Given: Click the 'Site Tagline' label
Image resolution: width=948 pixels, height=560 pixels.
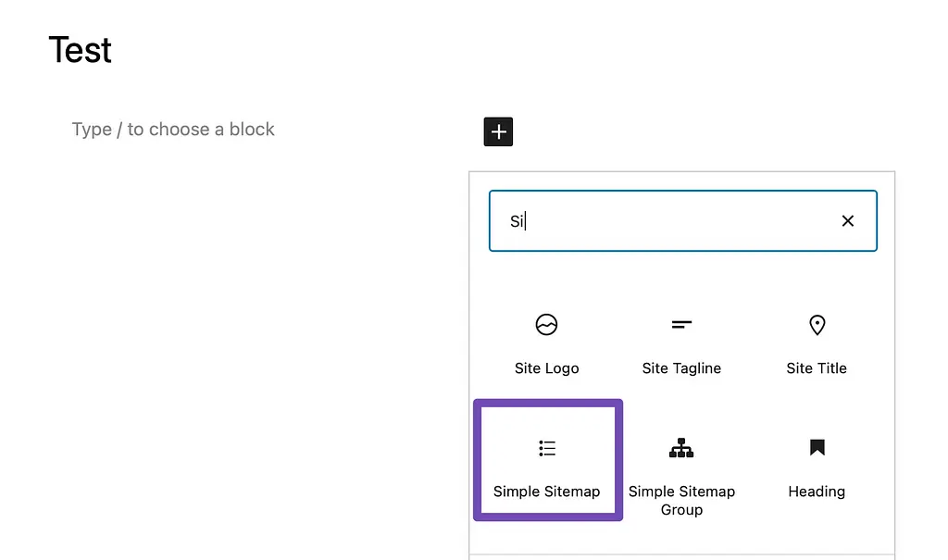Looking at the screenshot, I should coord(681,368).
